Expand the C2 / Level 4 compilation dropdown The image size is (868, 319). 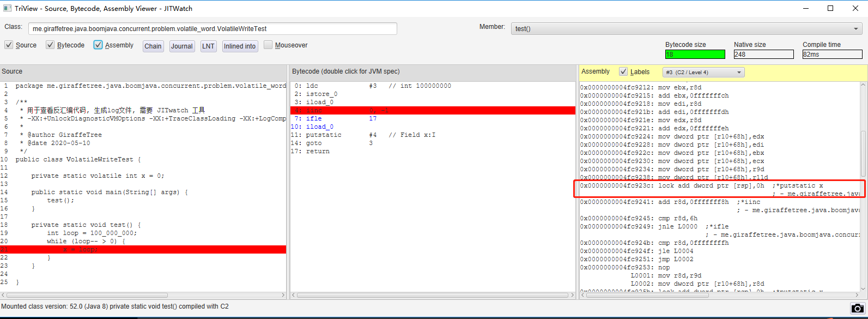pos(703,72)
